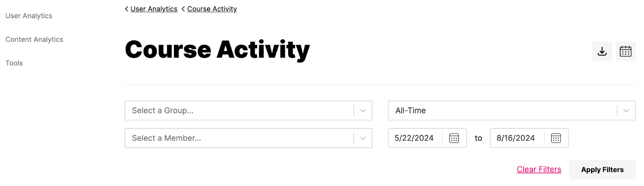Expand the Select a Group dropdown arrow
Image resolution: width=644 pixels, height=186 pixels.
click(363, 111)
